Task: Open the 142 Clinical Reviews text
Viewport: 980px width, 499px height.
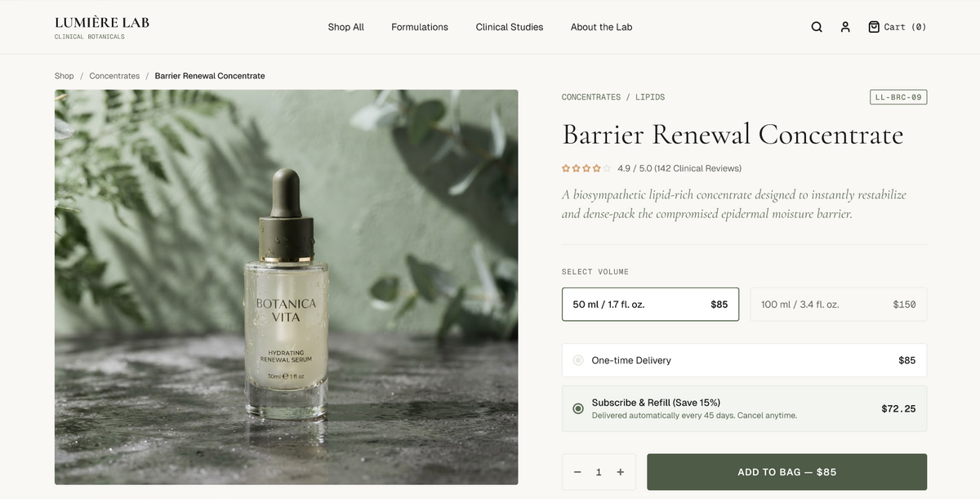Action: pos(697,168)
